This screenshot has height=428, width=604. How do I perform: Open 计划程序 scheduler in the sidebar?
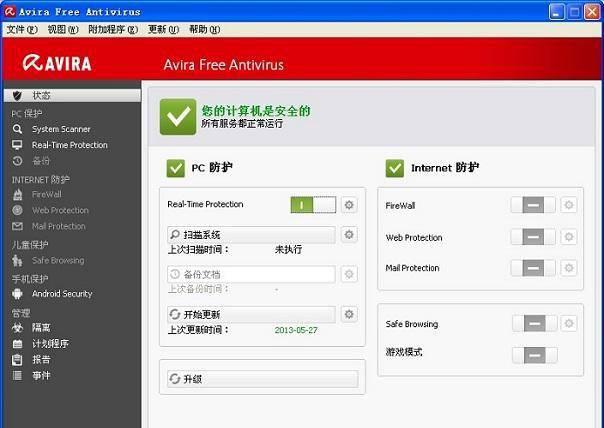tap(50, 344)
